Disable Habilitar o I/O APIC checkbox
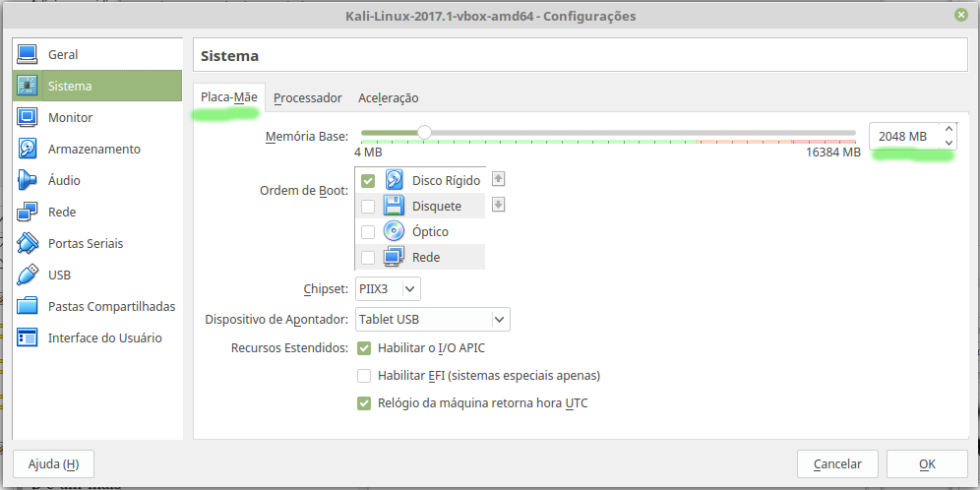Screen dimensions: 980x490 click(364, 348)
